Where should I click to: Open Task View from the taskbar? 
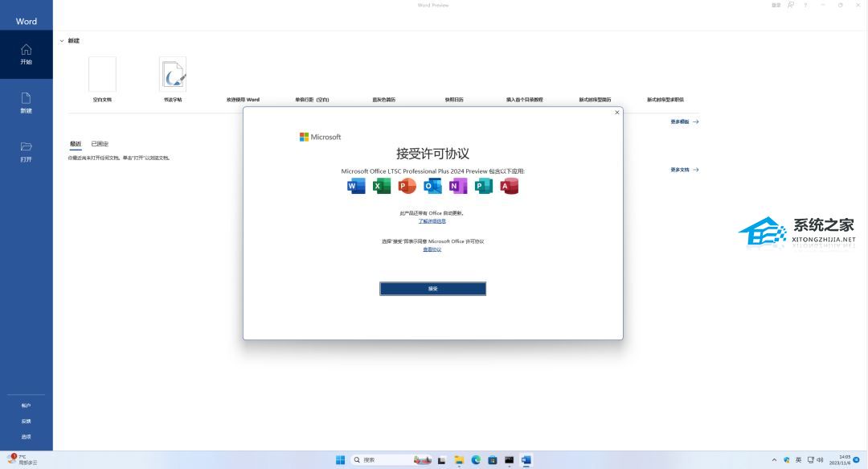[x=442, y=460]
